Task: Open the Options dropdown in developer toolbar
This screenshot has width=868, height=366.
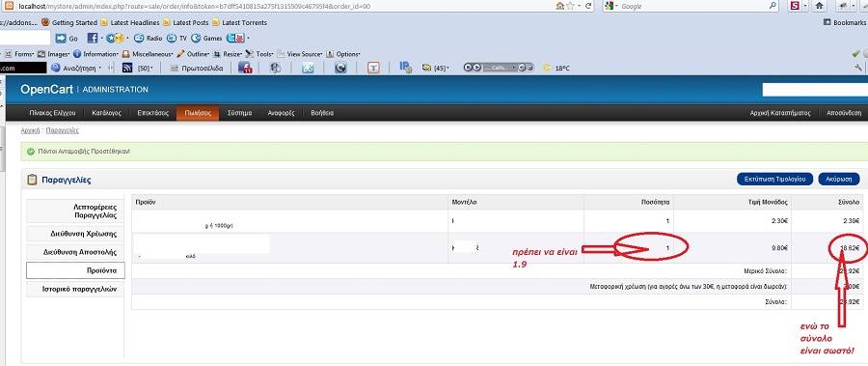Action: 343,54
